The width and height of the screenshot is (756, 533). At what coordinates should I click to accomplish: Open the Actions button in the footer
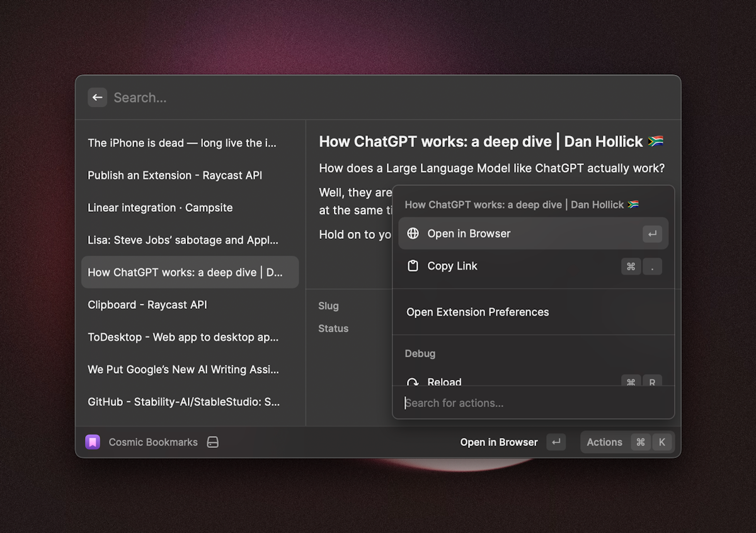[x=604, y=442]
